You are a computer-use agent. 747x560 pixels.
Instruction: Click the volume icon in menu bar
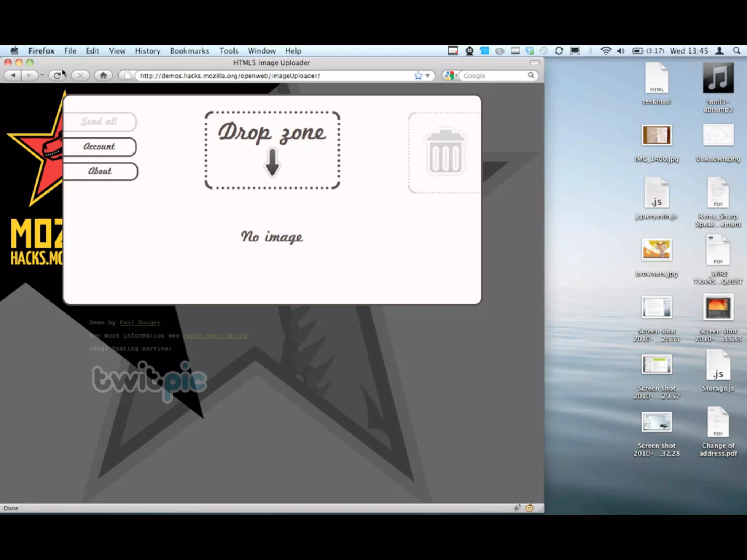(620, 51)
